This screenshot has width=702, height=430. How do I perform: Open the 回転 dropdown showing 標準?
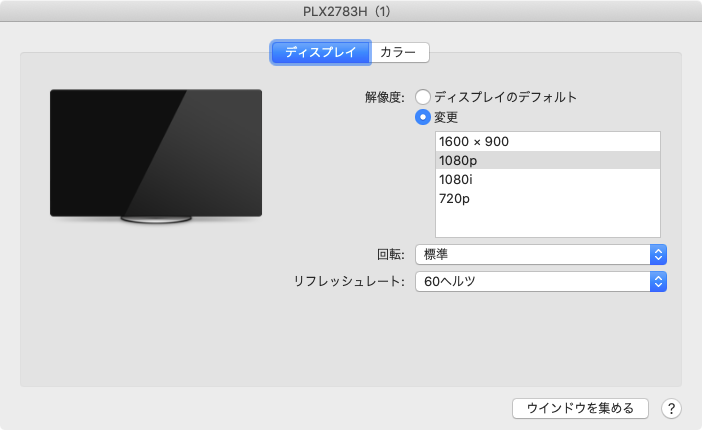click(541, 254)
